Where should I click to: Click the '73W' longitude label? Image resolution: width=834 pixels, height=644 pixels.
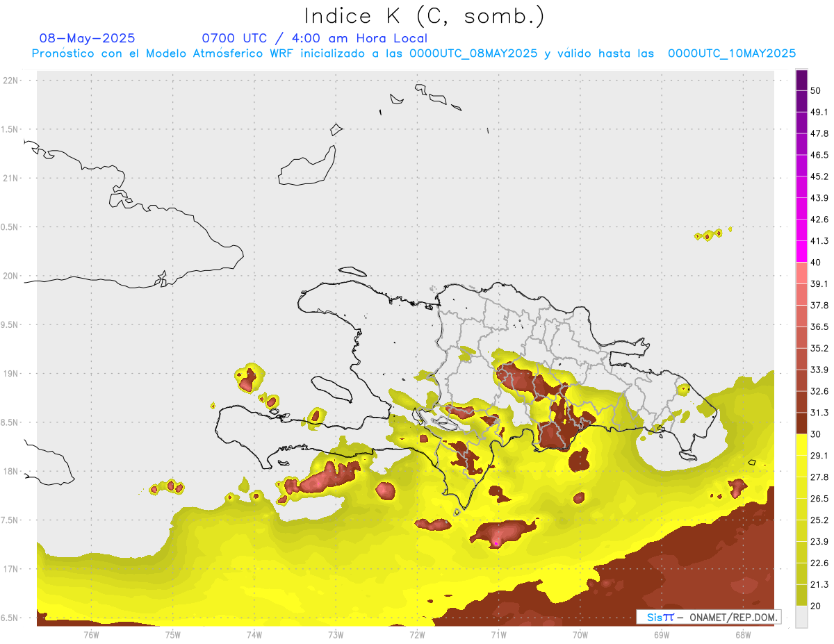click(336, 635)
